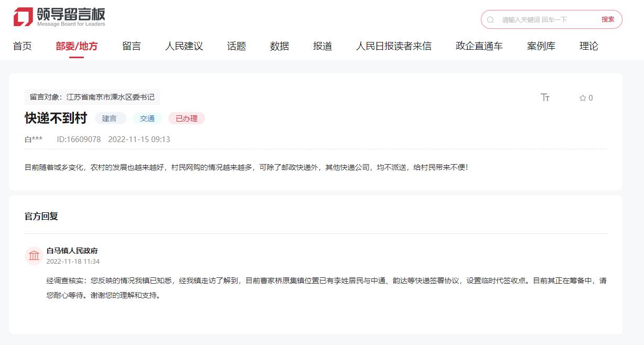The width and height of the screenshot is (644, 345).
Task: Switch to the 留言 tab
Action: (x=131, y=46)
